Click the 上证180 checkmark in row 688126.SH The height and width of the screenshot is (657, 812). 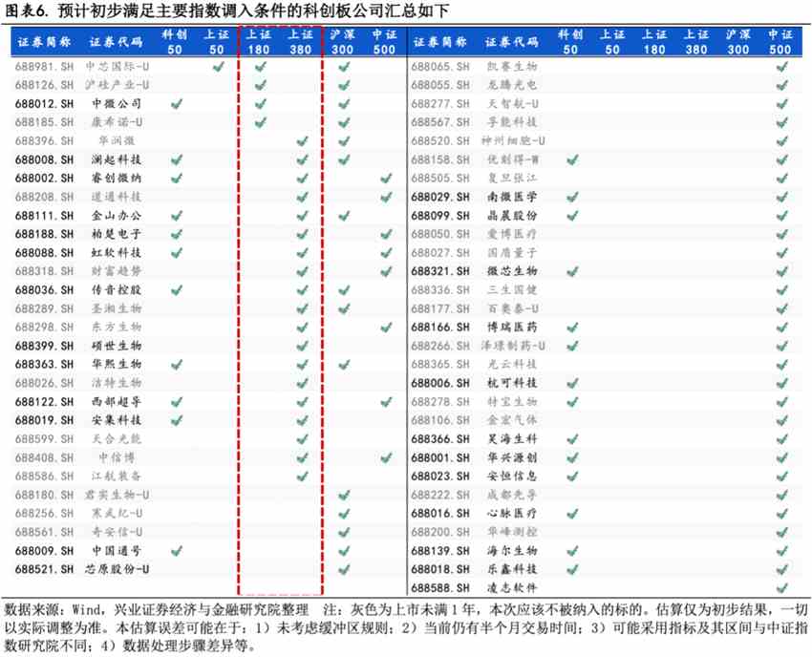(x=261, y=85)
